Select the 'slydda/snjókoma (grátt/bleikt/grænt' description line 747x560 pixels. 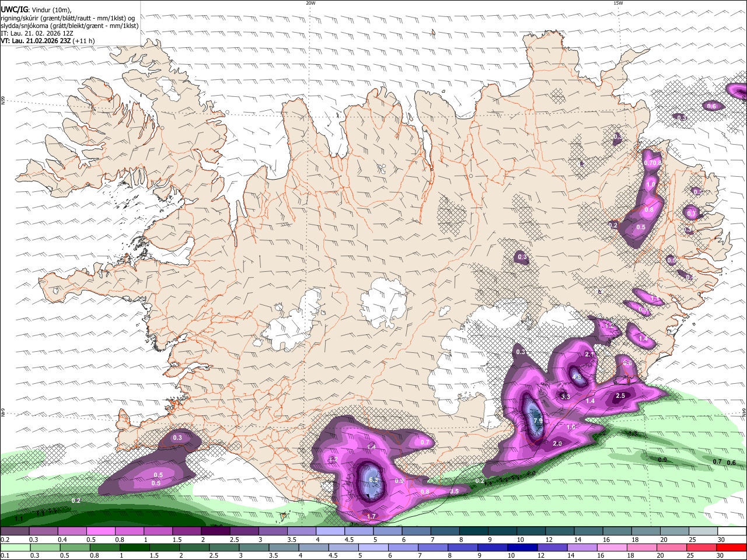tap(69, 25)
